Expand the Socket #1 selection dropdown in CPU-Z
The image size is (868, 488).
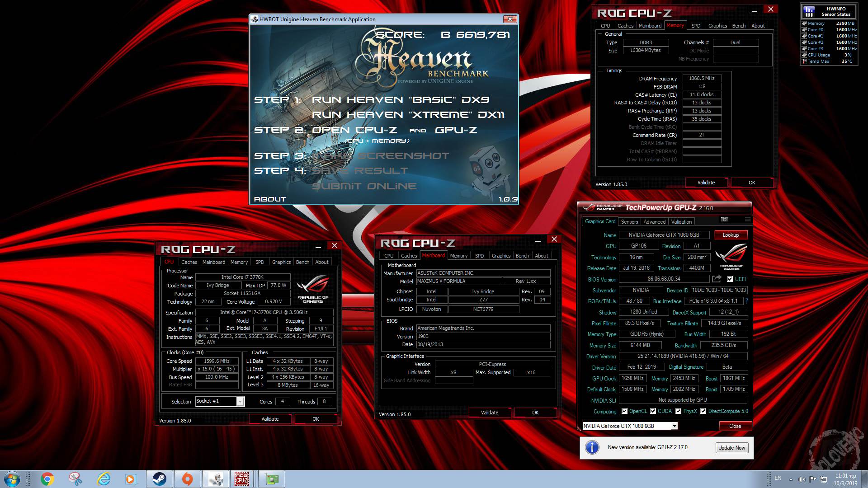(240, 401)
